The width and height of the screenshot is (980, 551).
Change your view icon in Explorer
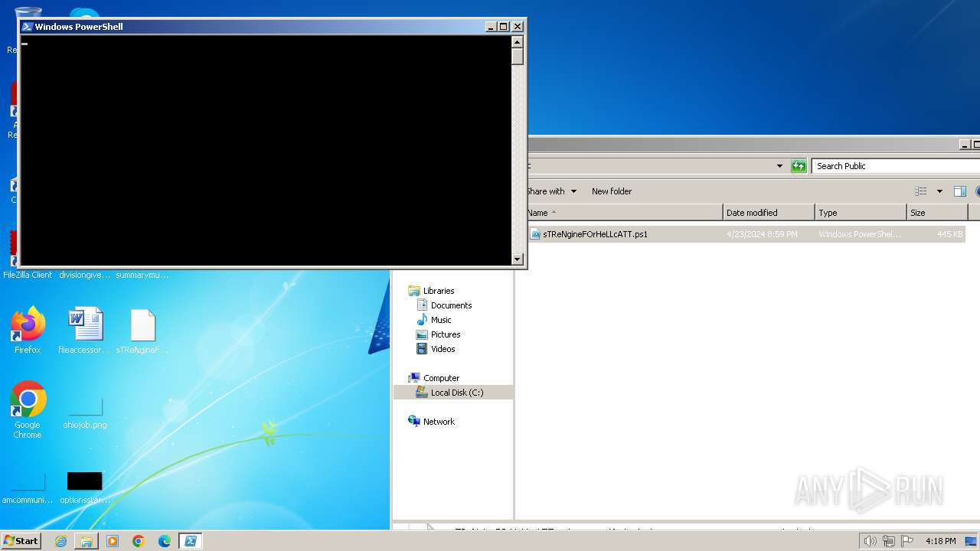click(x=921, y=191)
